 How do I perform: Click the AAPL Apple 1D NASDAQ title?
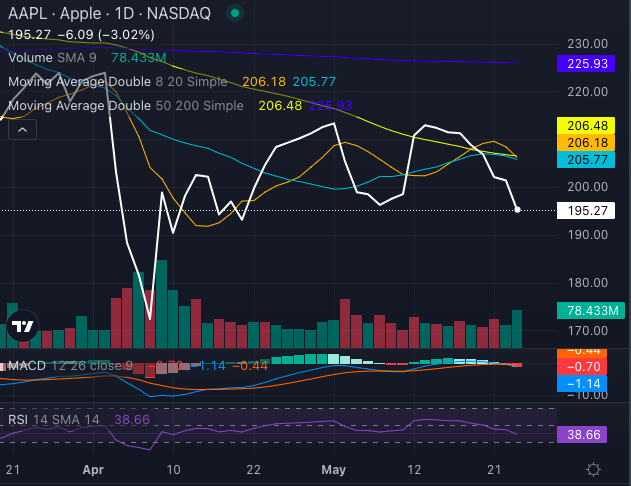109,14
